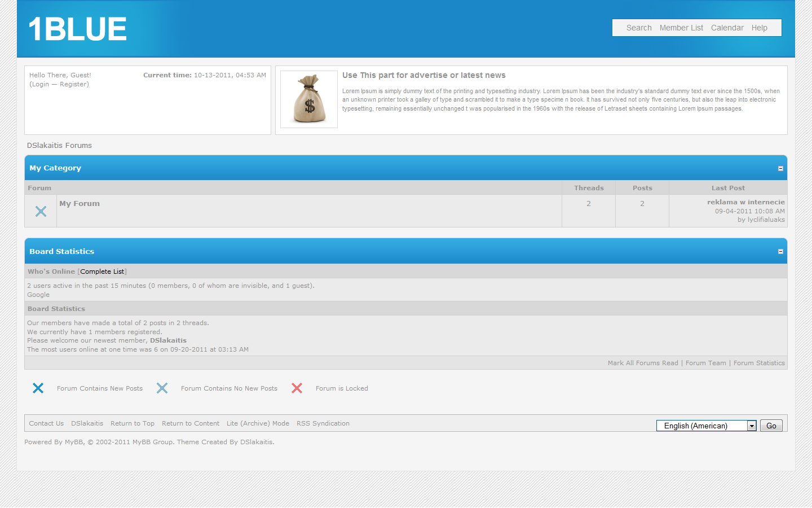Open Search from the top menu
Viewport: 812px width, 508px height.
(x=639, y=28)
